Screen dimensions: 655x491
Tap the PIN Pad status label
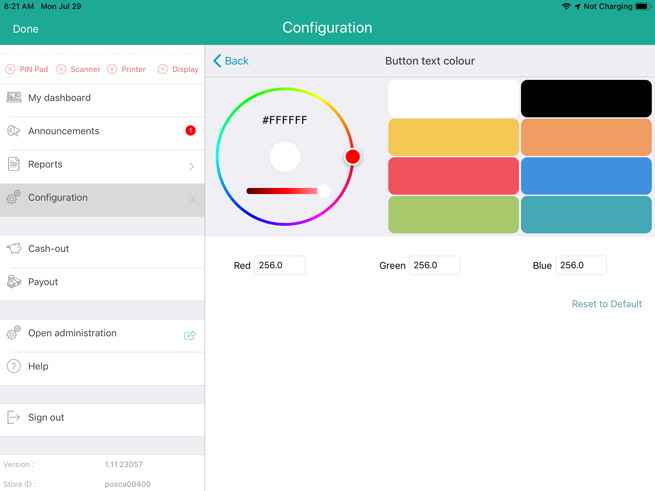tap(34, 69)
